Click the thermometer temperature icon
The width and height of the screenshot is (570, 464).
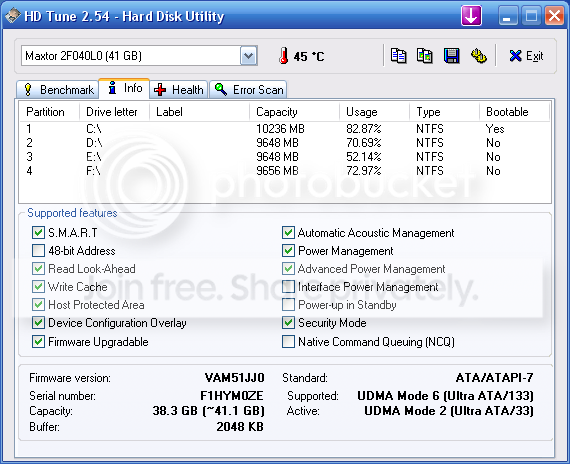pyautogui.click(x=284, y=56)
